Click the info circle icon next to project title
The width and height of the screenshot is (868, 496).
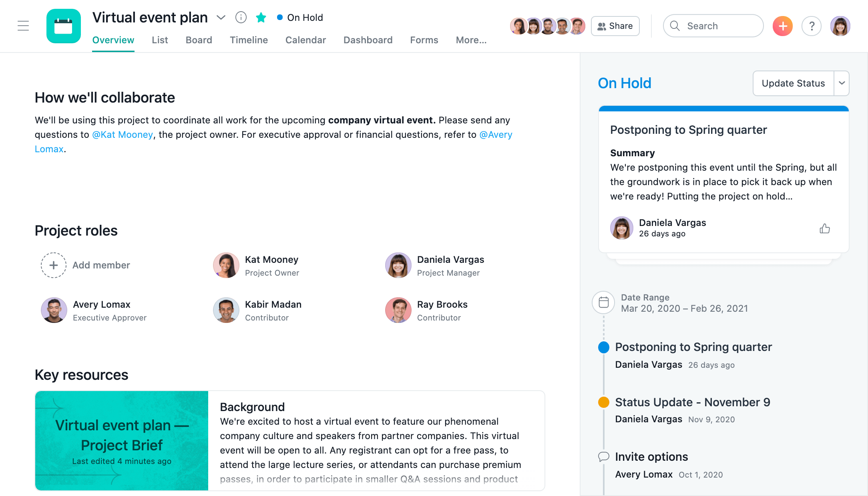pyautogui.click(x=241, y=17)
